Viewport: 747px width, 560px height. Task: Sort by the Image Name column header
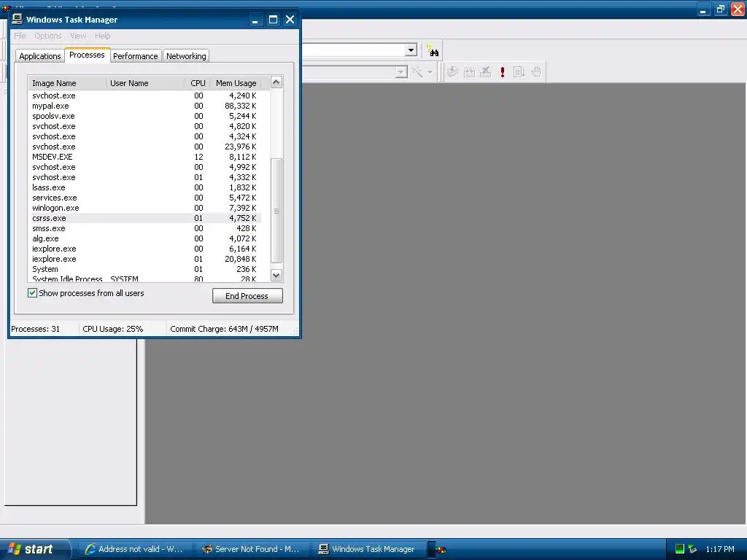67,83
